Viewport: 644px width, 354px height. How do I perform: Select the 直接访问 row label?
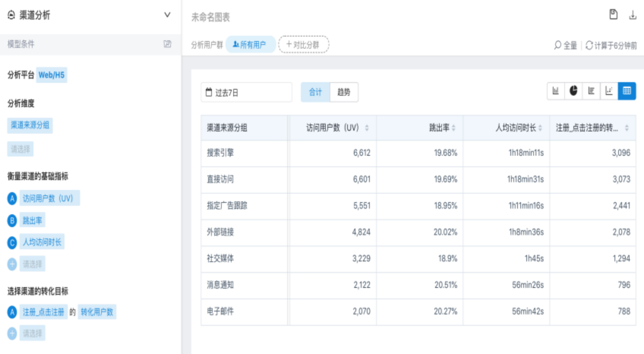pos(220,179)
